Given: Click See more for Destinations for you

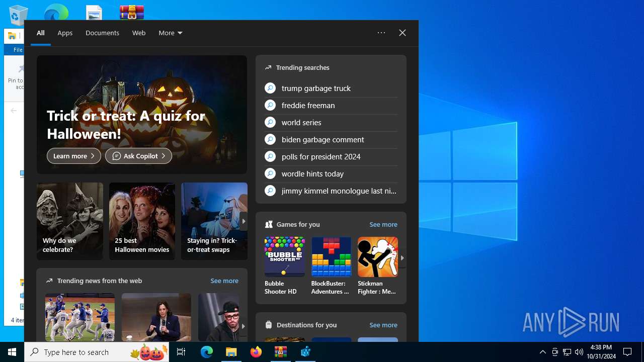Looking at the screenshot, I should point(383,325).
